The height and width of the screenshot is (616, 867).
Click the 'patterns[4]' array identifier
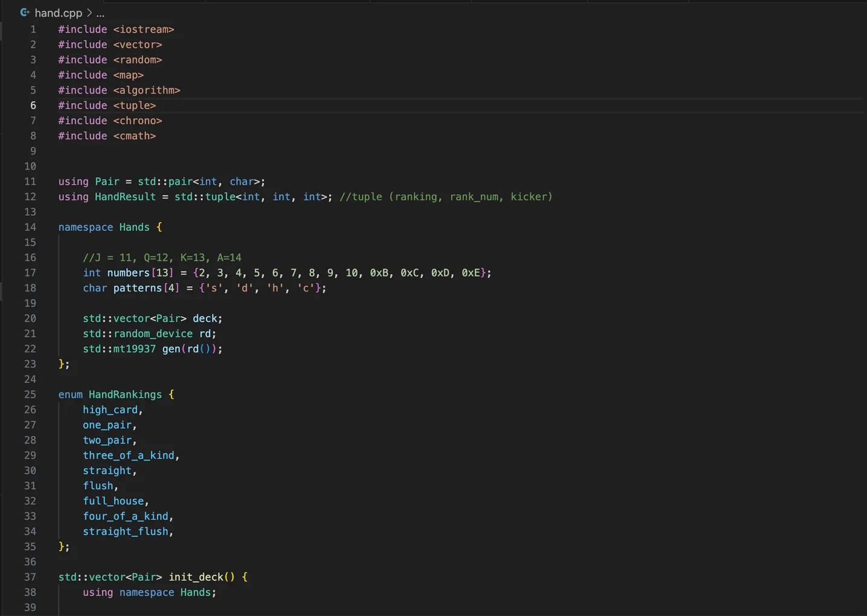(147, 288)
